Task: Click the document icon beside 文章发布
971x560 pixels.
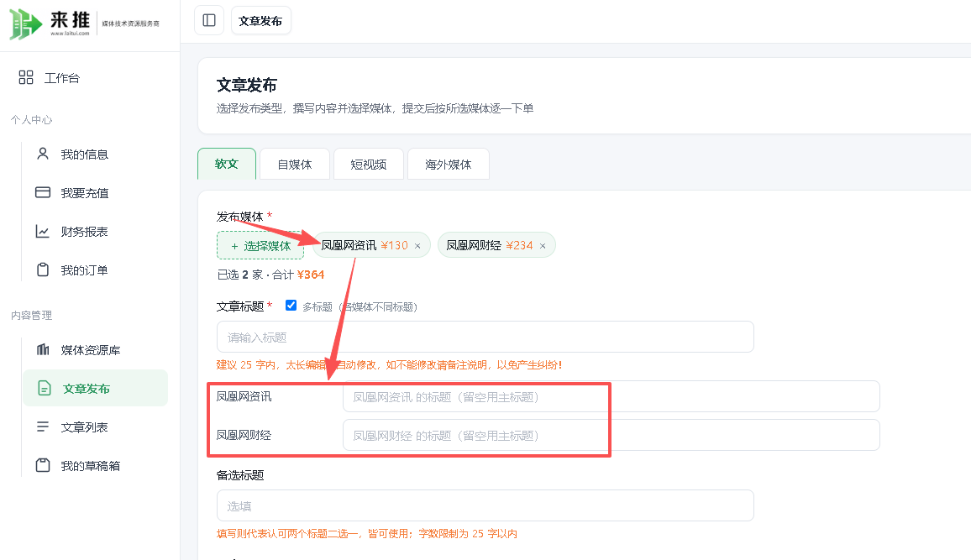Action: click(44, 388)
